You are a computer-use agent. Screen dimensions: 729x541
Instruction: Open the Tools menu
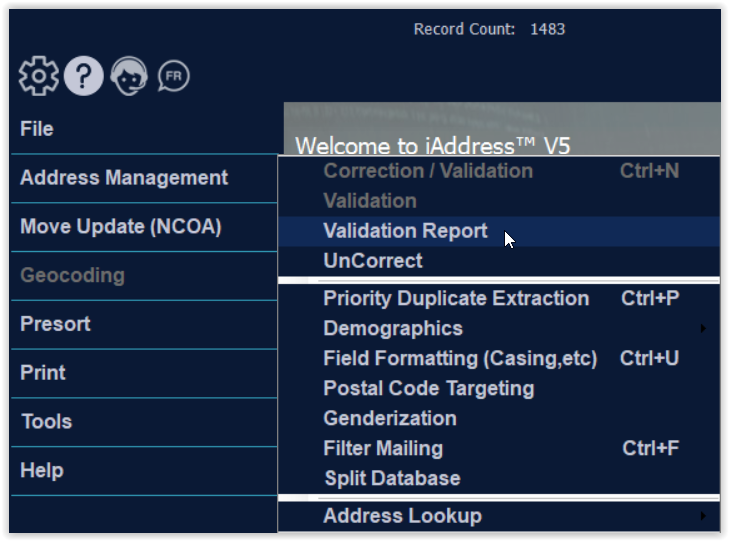(144, 422)
